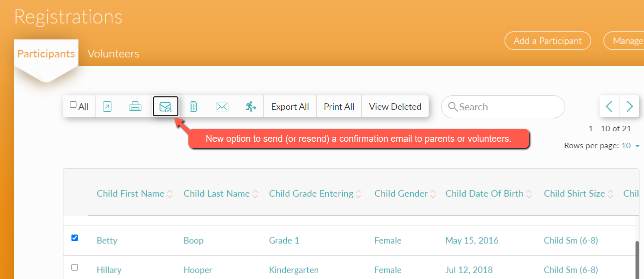
Task: Click Female in Hillary Hooper's row
Action: [388, 270]
